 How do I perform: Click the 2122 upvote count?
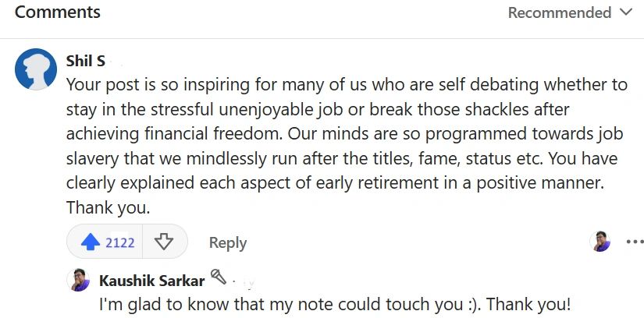tap(120, 242)
